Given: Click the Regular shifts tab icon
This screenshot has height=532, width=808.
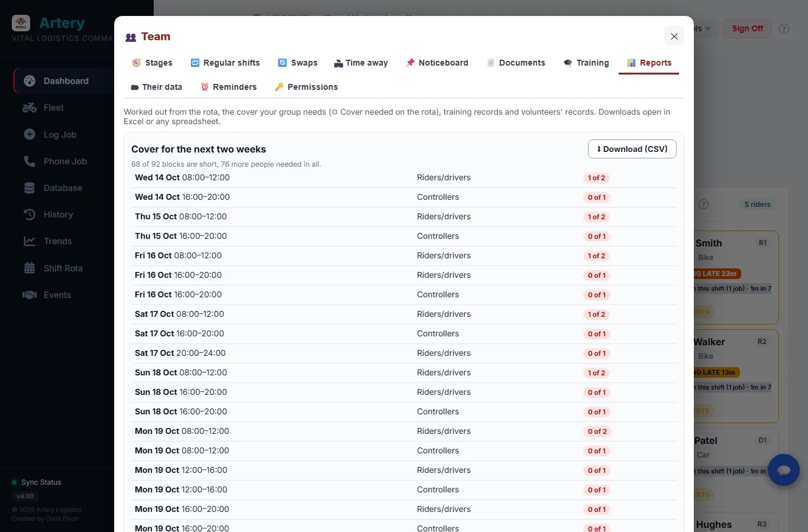Looking at the screenshot, I should pyautogui.click(x=195, y=63).
